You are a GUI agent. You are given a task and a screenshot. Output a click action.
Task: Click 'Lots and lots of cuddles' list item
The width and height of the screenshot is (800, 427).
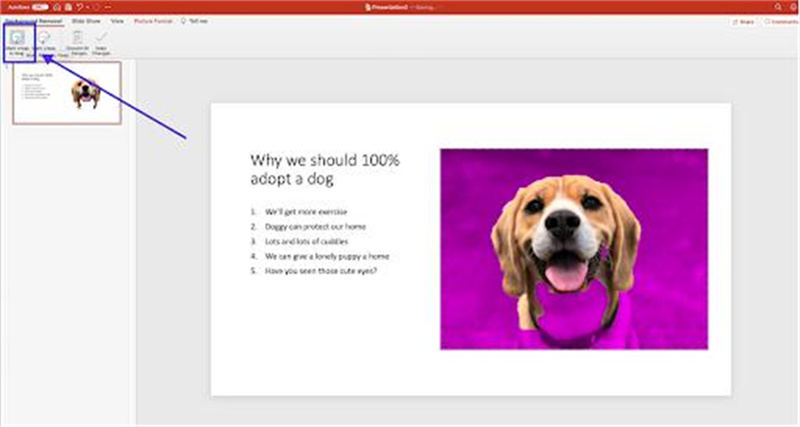pos(306,241)
